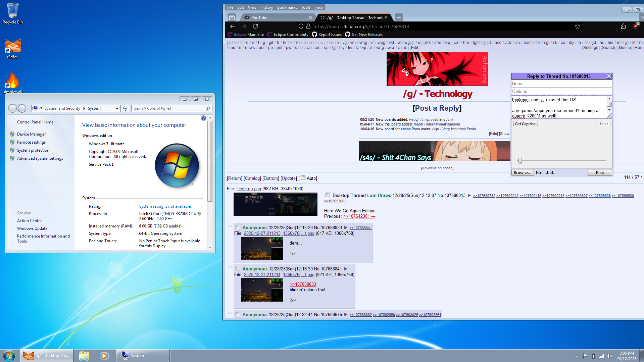Expand the arrow after System and Security breadcrumb
This screenshot has width=644, height=362.
click(x=84, y=108)
